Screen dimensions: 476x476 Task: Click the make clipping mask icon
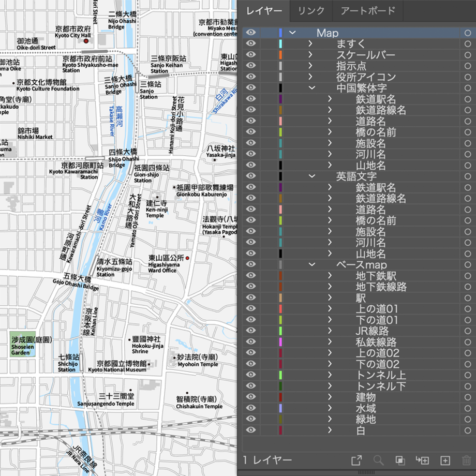click(400, 460)
